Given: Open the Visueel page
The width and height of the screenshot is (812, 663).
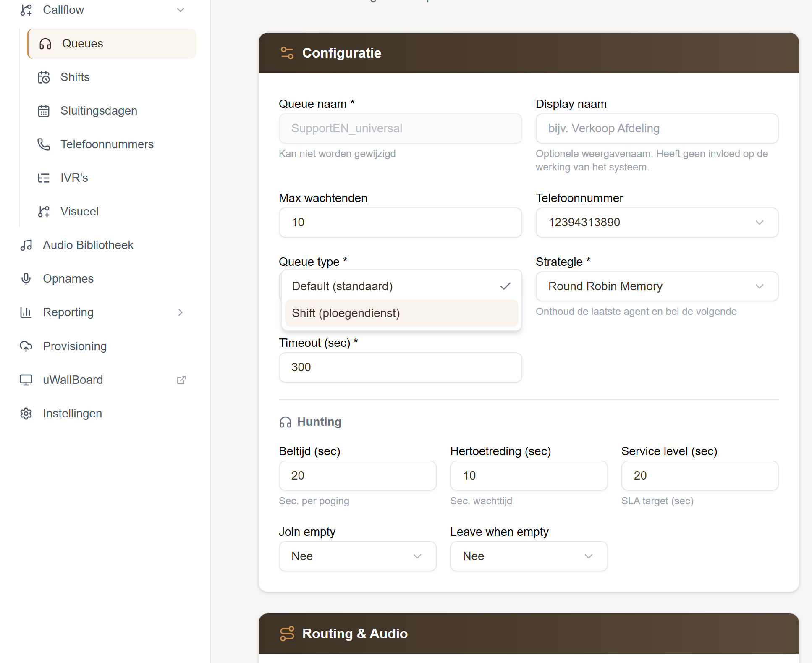Looking at the screenshot, I should click(112, 212).
